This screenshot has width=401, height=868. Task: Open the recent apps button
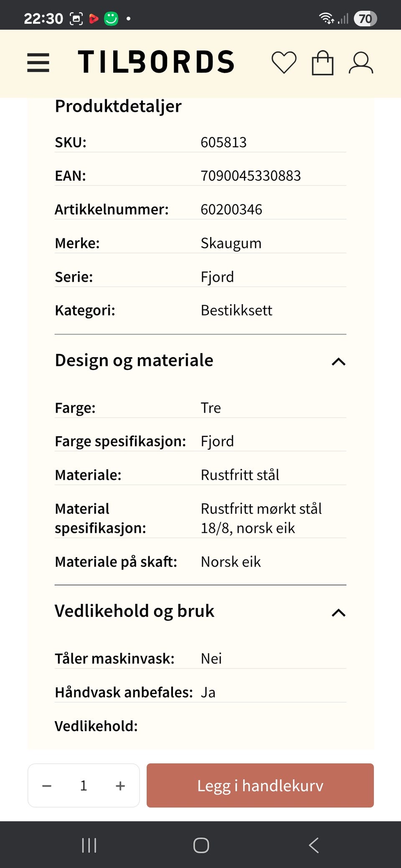[x=89, y=845]
